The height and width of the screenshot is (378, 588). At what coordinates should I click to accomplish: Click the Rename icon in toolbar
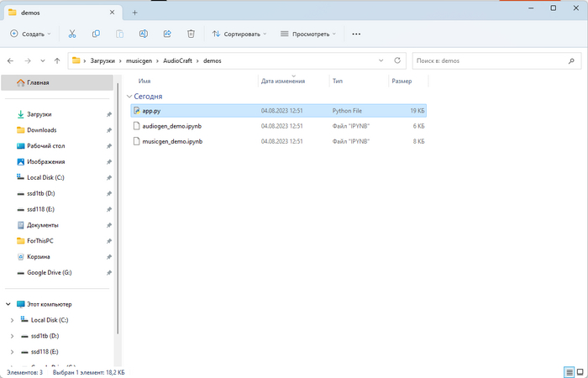tap(144, 34)
